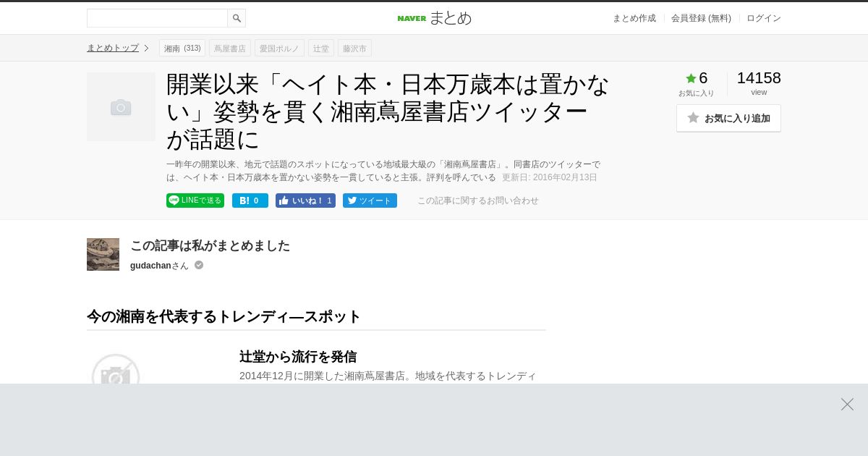Click the green star favorites count

click(x=697, y=78)
